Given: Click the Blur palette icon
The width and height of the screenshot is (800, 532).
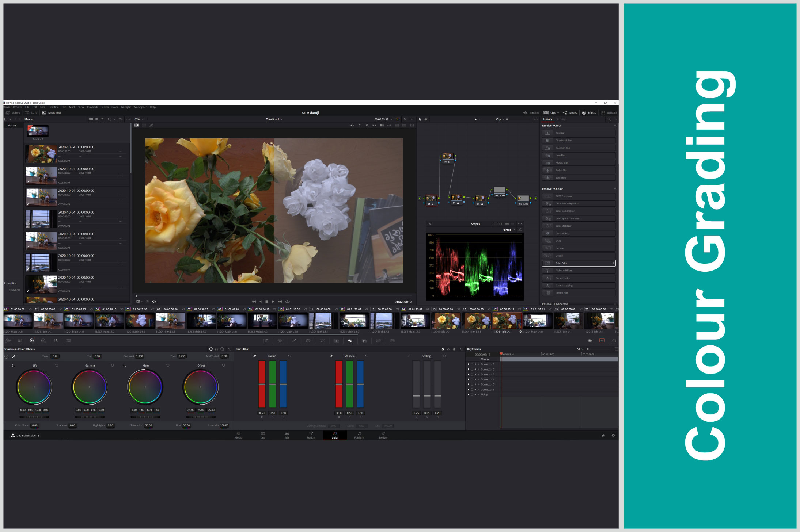Looking at the screenshot, I should click(350, 341).
